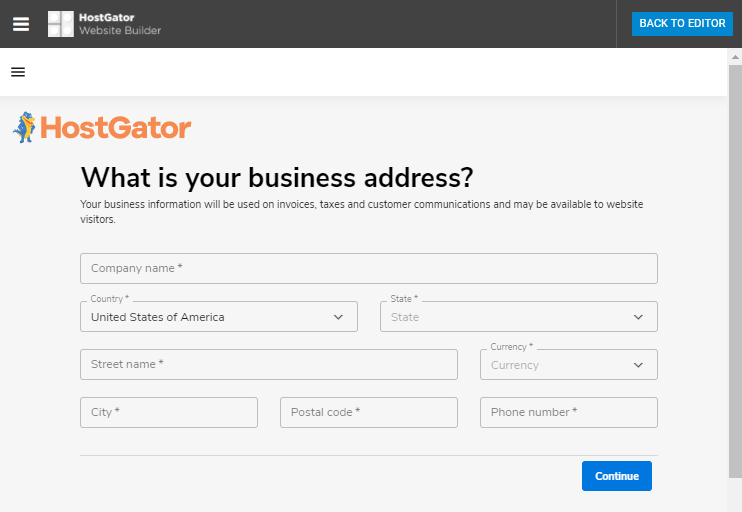
Task: Open the Currency dropdown
Action: click(x=568, y=365)
